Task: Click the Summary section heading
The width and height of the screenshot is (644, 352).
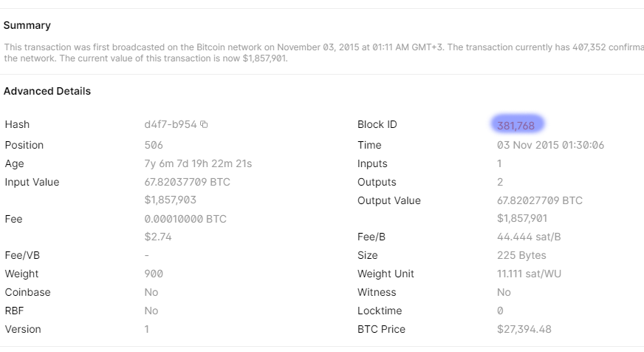Action: click(27, 25)
